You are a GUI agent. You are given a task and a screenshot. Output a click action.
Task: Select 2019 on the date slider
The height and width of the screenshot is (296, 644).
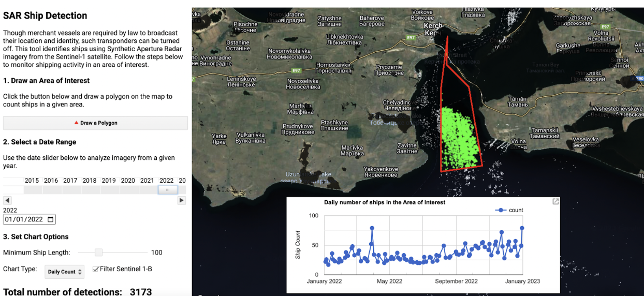[x=109, y=181]
